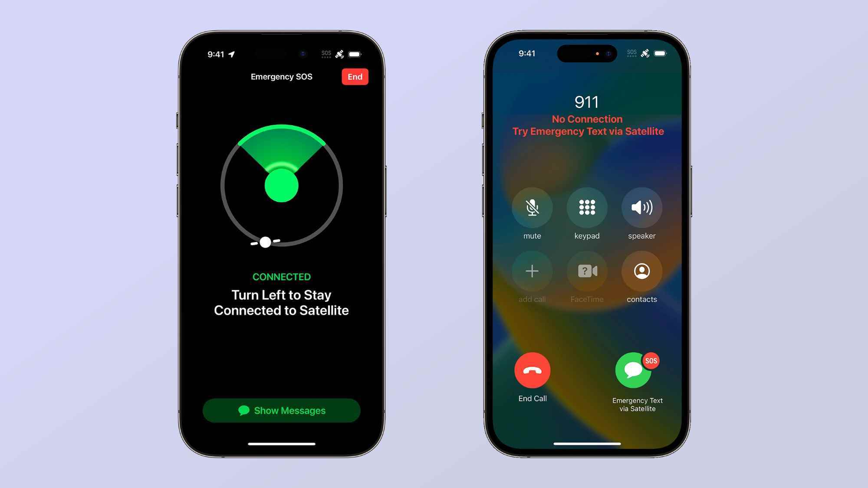Viewport: 868px width, 488px height.
Task: Select No Connection status message
Action: point(587,119)
